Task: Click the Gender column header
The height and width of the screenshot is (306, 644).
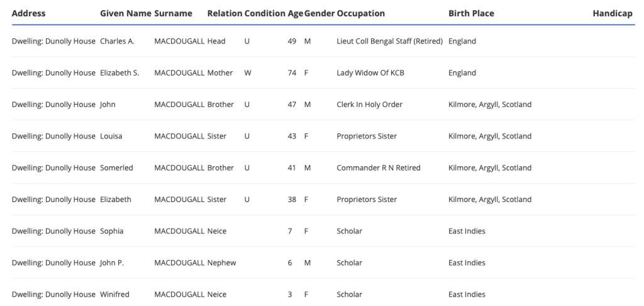Action: (x=319, y=13)
